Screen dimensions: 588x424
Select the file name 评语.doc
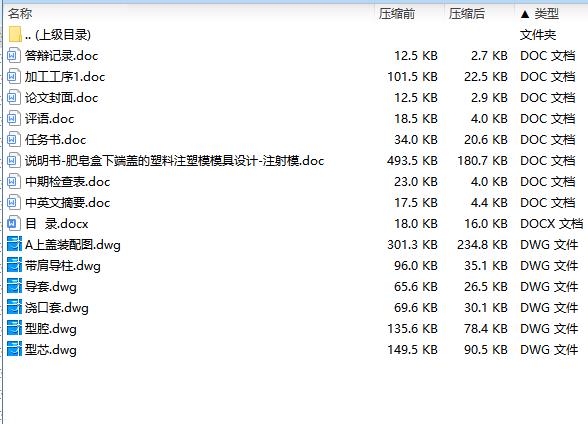[50, 119]
